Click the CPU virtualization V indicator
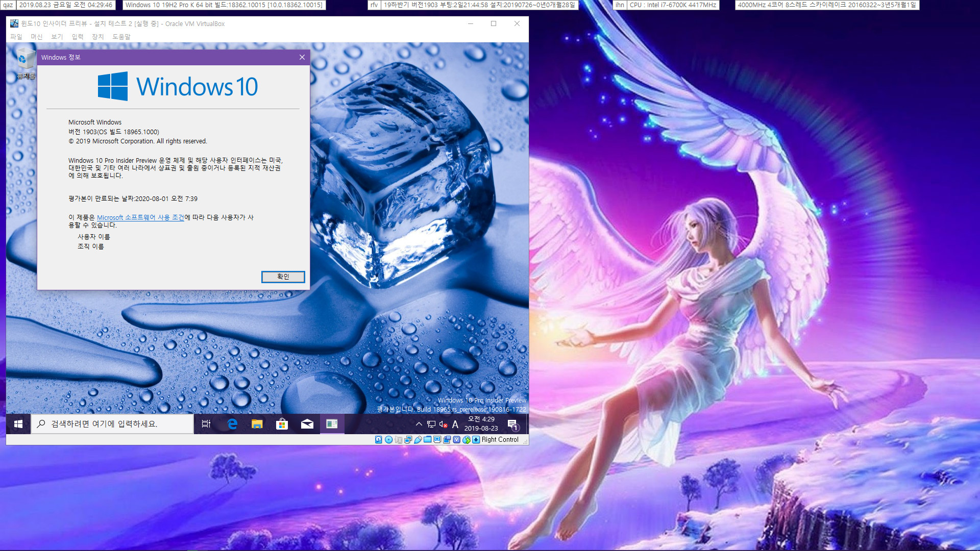 [x=457, y=439]
